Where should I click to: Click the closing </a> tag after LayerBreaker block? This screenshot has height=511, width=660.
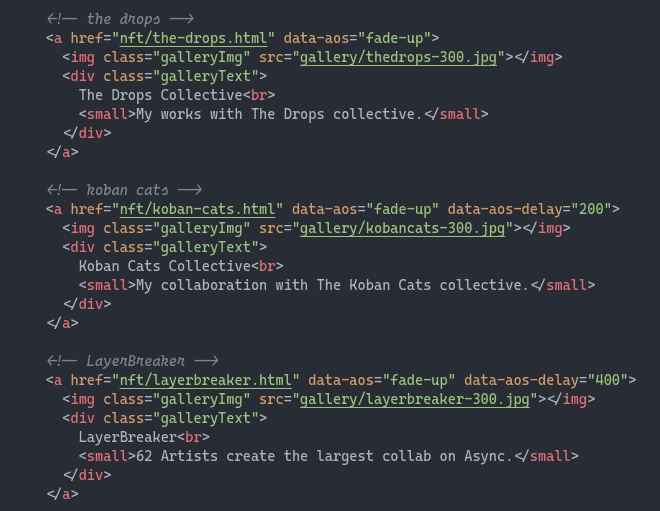[x=62, y=494]
